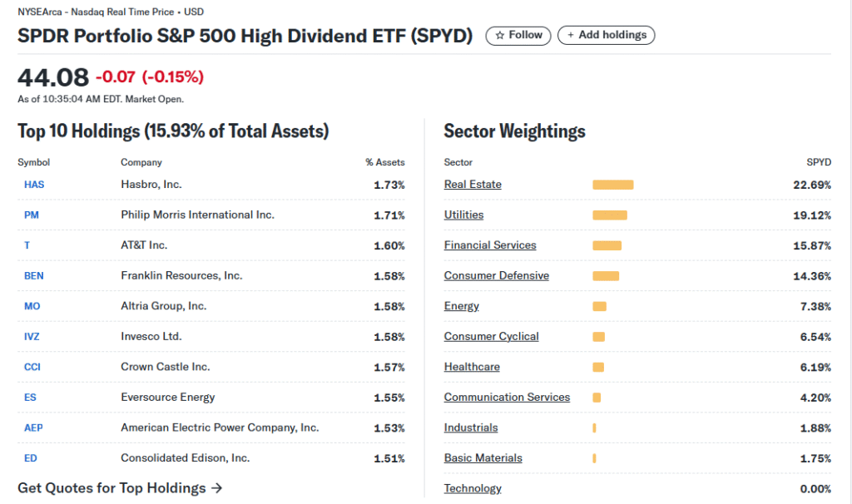
Task: Click the Follow star button
Action: pos(518,36)
